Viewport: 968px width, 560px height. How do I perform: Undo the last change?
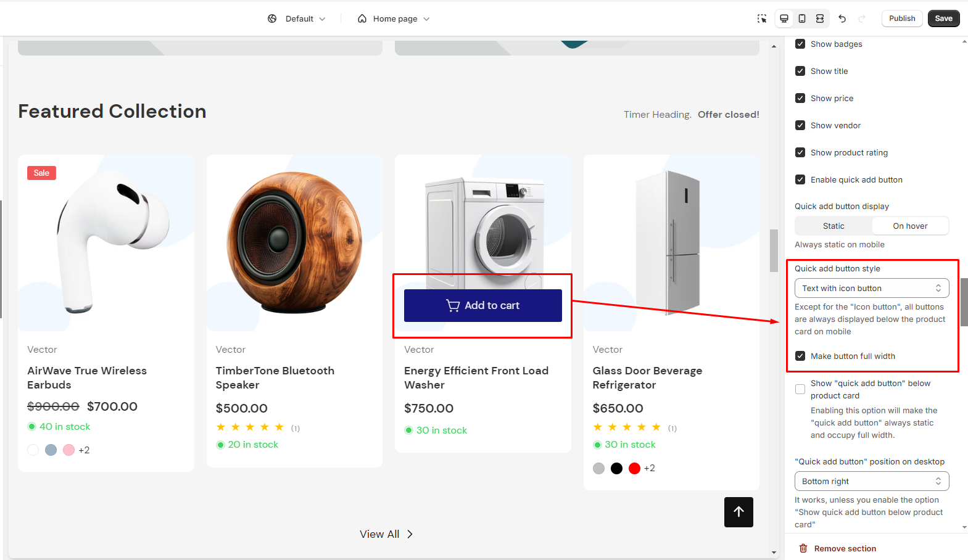tap(842, 19)
